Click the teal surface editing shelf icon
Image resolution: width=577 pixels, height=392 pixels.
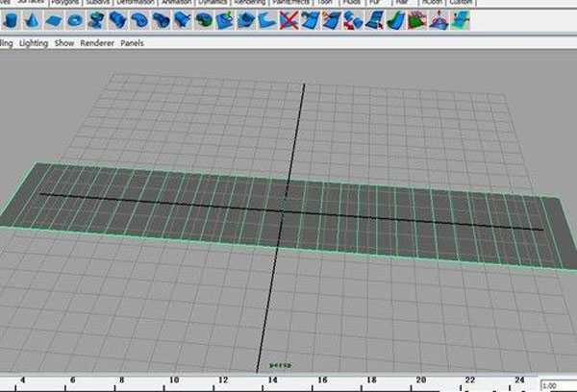tap(460, 20)
